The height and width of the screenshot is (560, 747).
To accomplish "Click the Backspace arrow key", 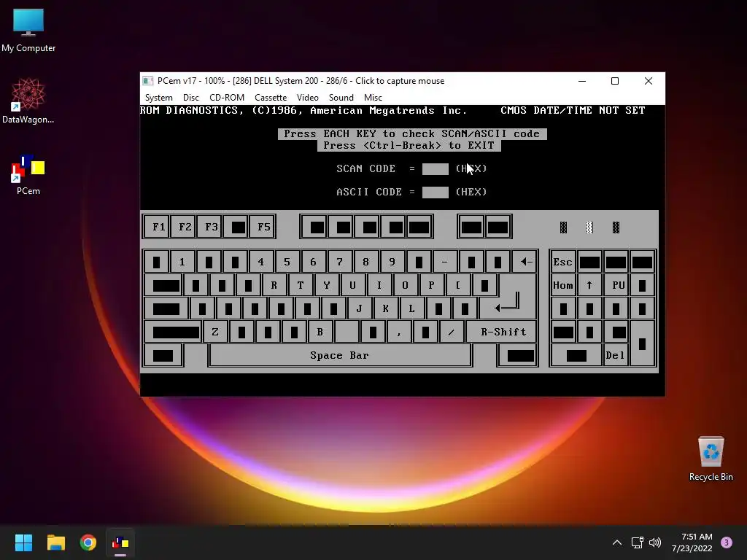I will tap(526, 262).
